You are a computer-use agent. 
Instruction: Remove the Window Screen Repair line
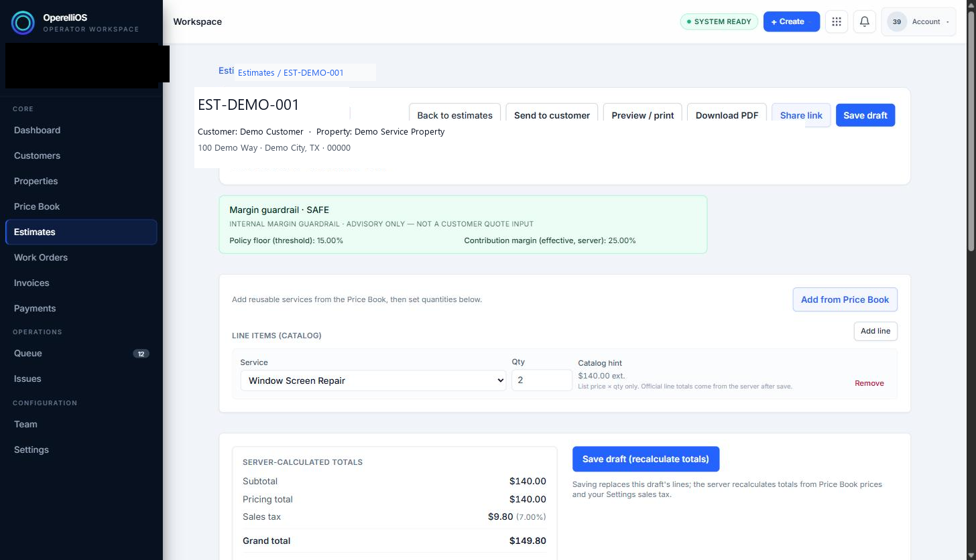(x=869, y=383)
